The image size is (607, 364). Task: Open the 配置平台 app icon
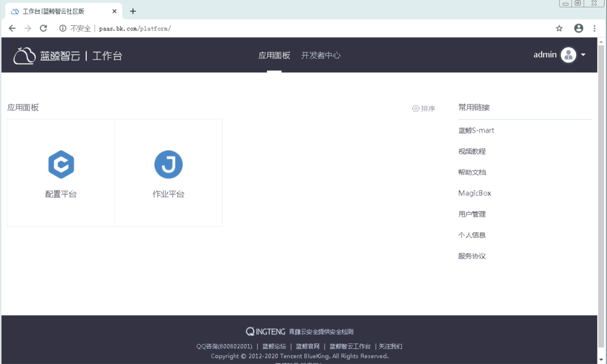click(x=61, y=164)
